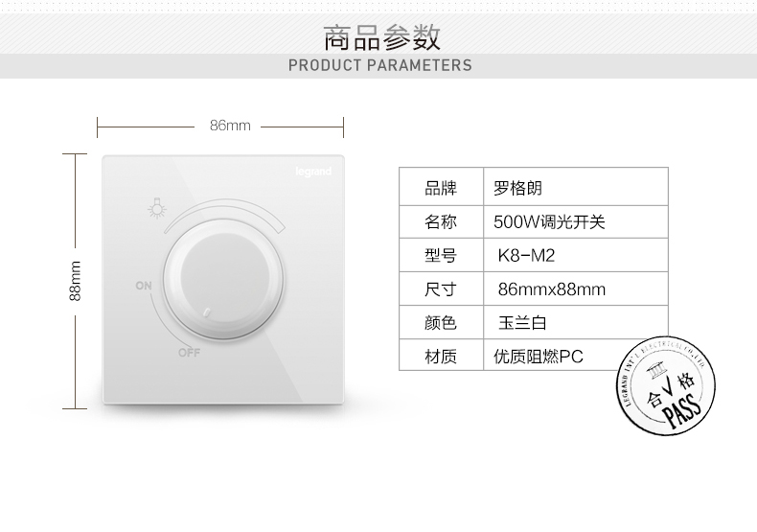The width and height of the screenshot is (757, 532).
Task: Click the 商品参数 heading
Action: 380,38
